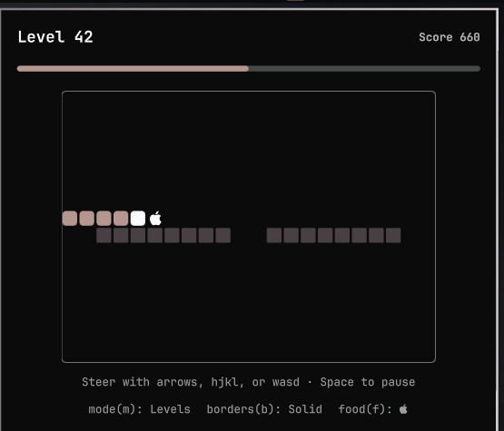The image size is (504, 431).
Task: Click the apple icon next to food(f)
Action: point(403,409)
